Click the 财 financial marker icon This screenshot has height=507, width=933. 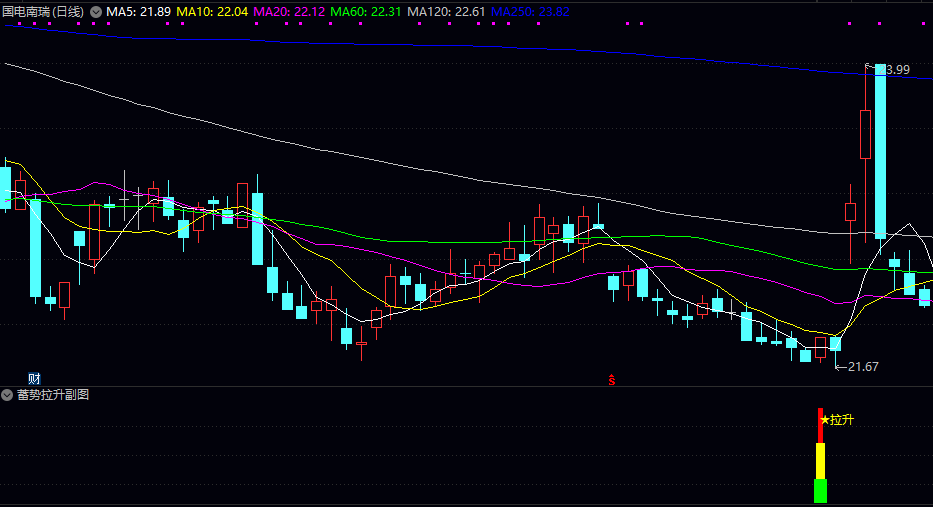pos(34,378)
